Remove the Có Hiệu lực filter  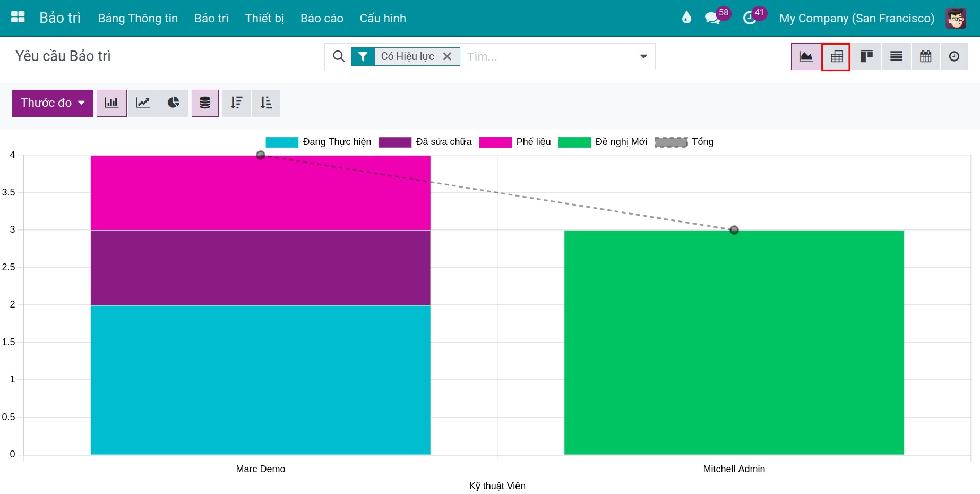pos(447,56)
